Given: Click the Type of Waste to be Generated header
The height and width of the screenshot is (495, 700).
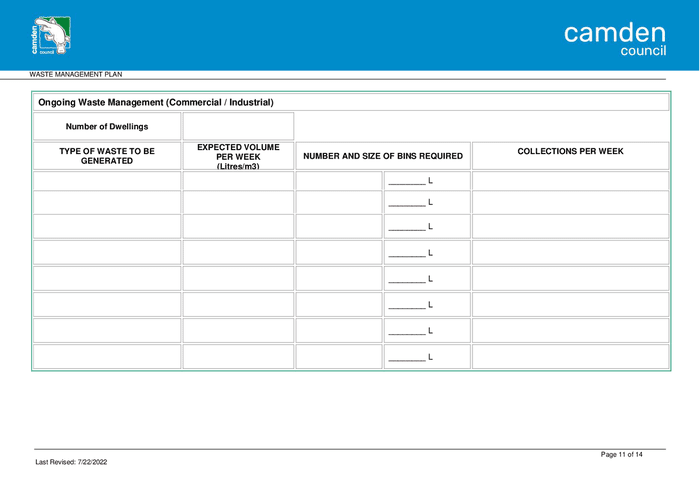Looking at the screenshot, I should coord(107,155).
